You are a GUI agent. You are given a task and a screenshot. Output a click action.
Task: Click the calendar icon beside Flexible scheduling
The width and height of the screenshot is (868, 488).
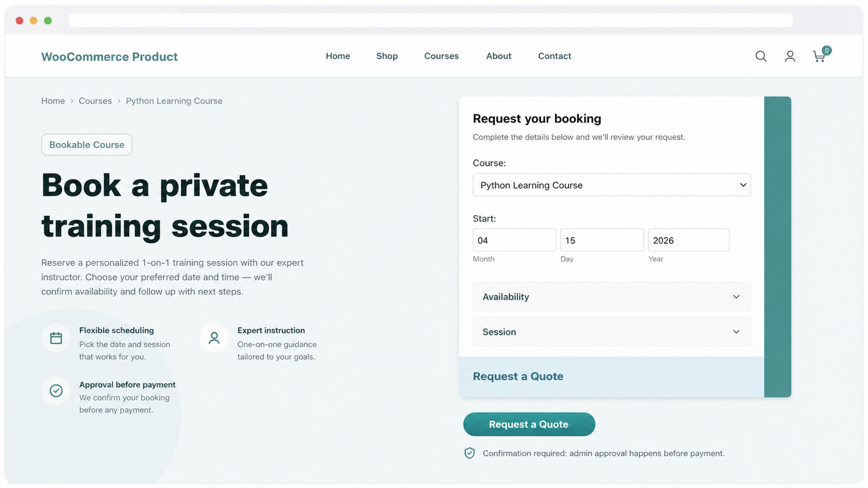[56, 338]
